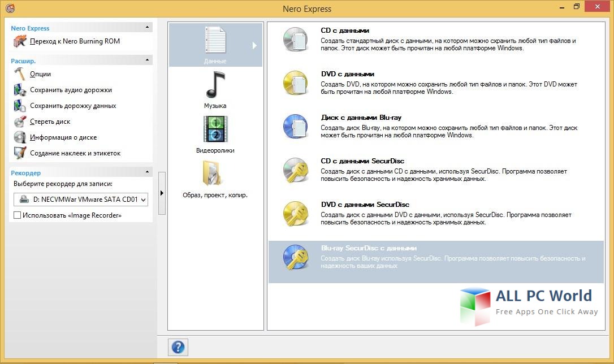Image resolution: width=614 pixels, height=364 pixels.
Task: Click the CD с данными SecurDisc key icon
Action: pos(296,170)
